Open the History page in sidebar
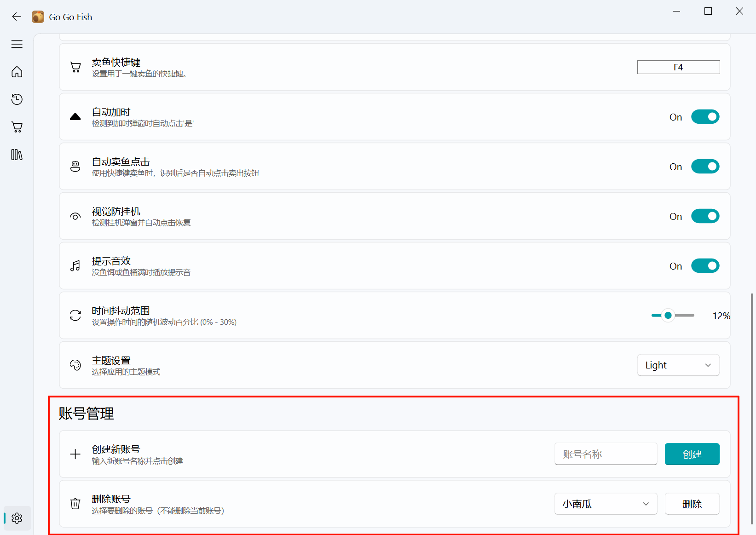Viewport: 756px width, 535px height. point(17,99)
